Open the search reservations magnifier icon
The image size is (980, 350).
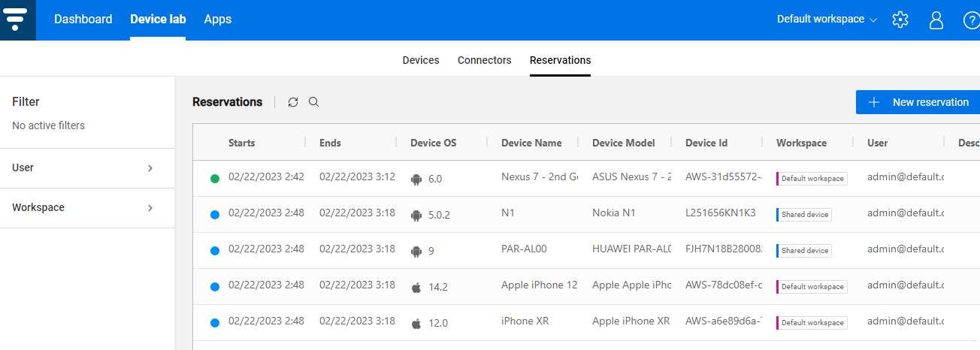point(314,102)
